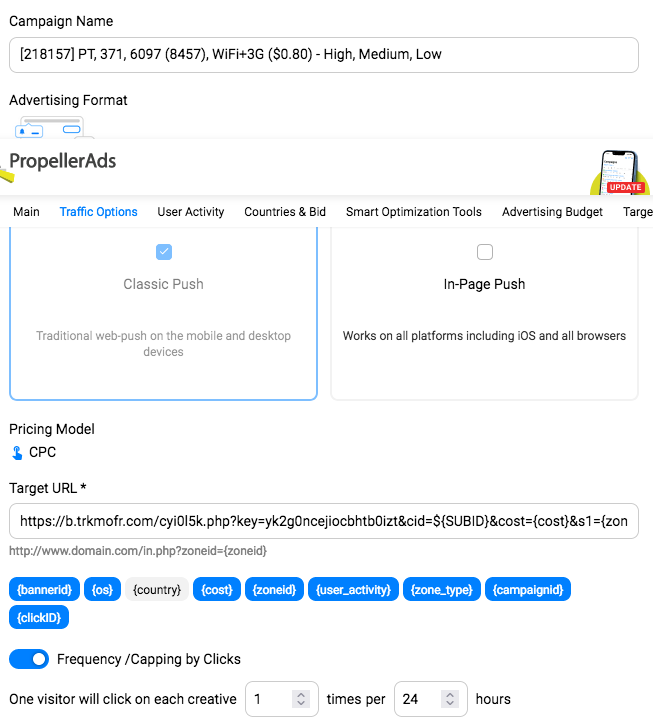Insert the {os} macro tag
This screenshot has height=723, width=653.
[102, 589]
